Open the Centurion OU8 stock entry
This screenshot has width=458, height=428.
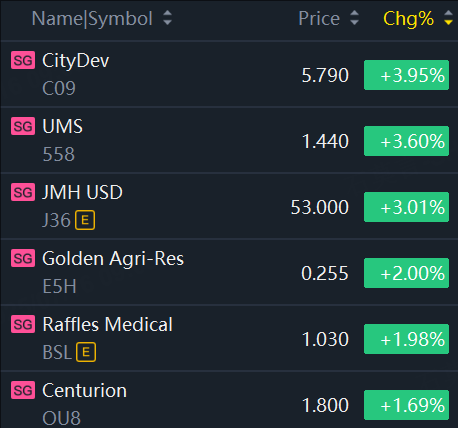(x=229, y=400)
